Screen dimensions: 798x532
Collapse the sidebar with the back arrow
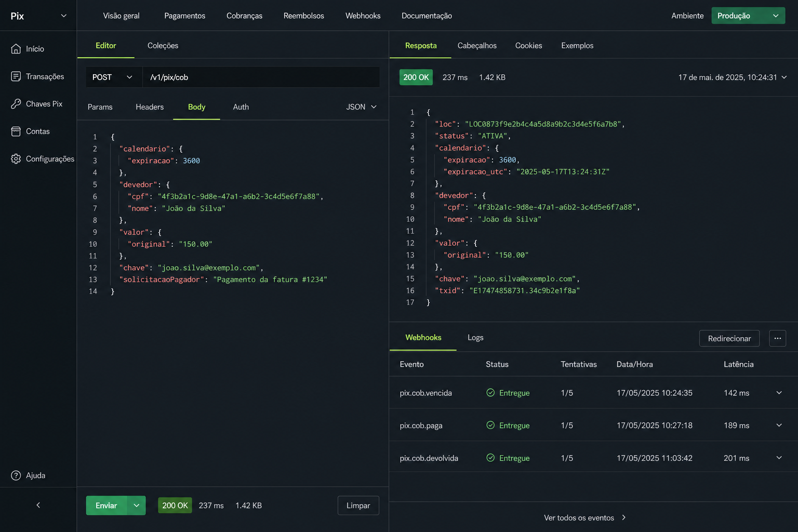click(38, 505)
